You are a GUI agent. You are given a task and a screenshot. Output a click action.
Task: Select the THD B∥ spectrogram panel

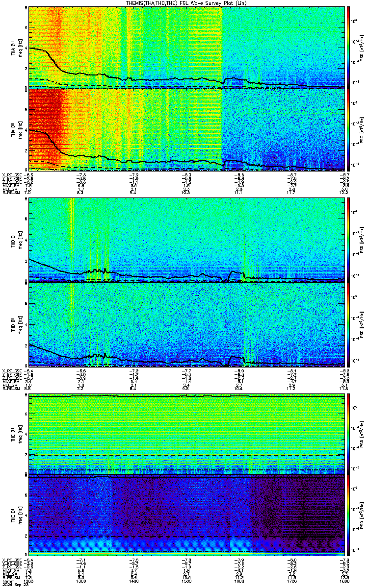(x=186, y=324)
